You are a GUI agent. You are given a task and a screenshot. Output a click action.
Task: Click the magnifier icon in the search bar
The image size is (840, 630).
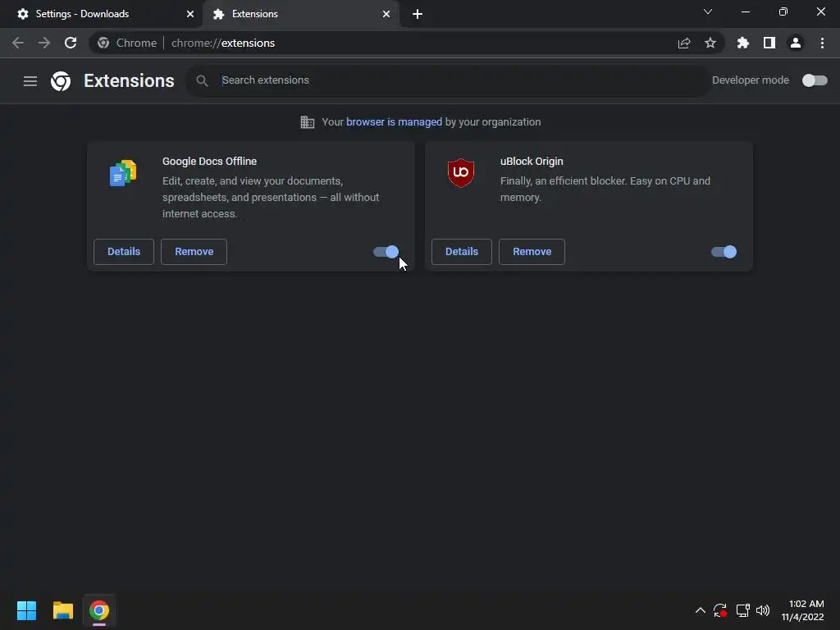click(202, 81)
